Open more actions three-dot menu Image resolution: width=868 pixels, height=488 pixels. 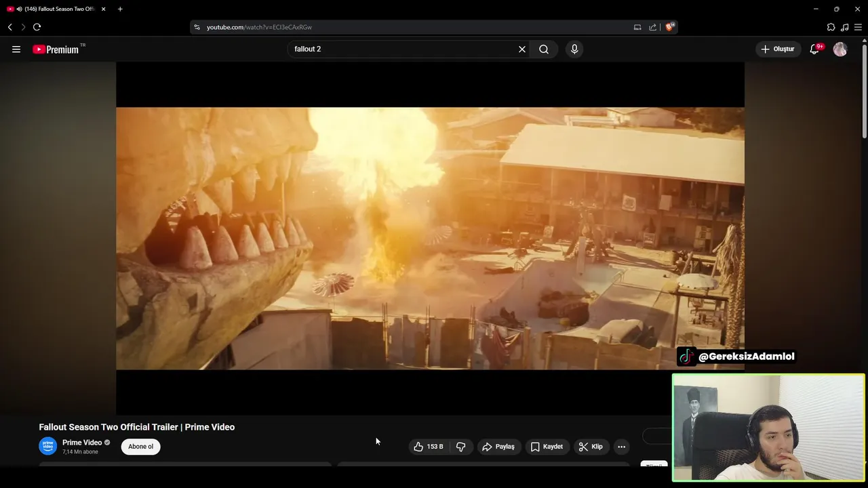coord(621,447)
